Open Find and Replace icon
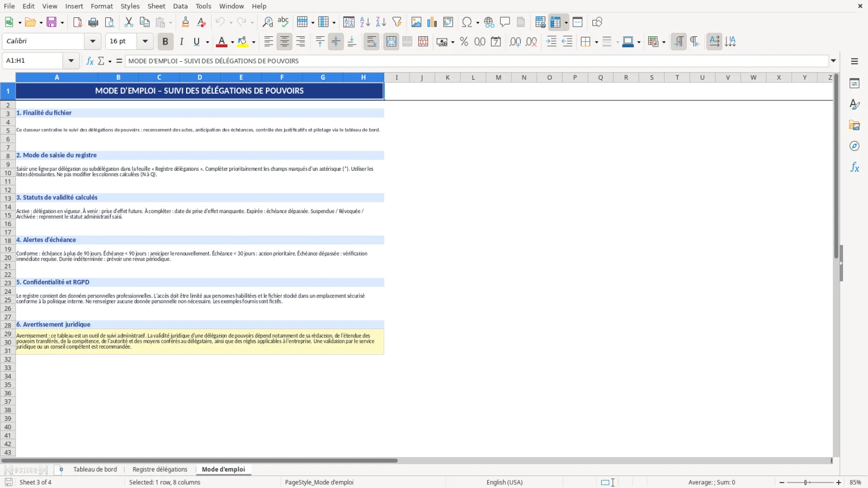868x488 pixels. pyautogui.click(x=267, y=22)
